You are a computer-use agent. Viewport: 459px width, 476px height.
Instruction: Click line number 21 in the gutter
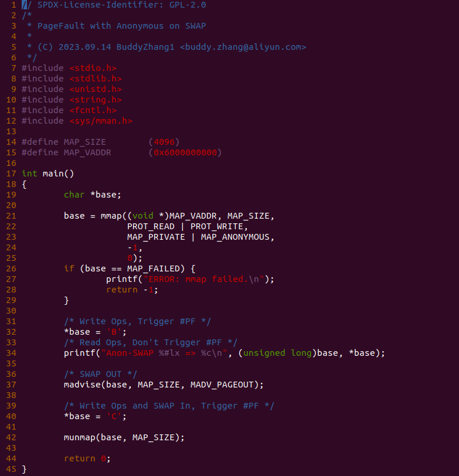pyautogui.click(x=11, y=216)
